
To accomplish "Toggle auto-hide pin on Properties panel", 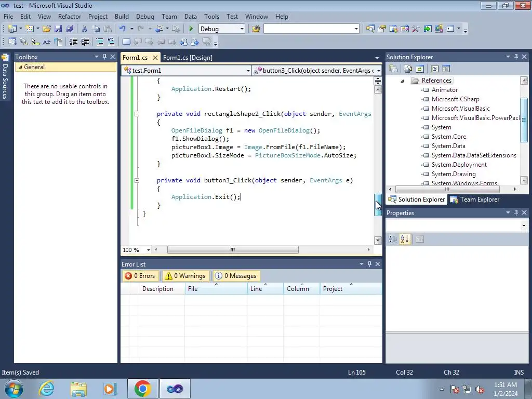I will [516, 212].
